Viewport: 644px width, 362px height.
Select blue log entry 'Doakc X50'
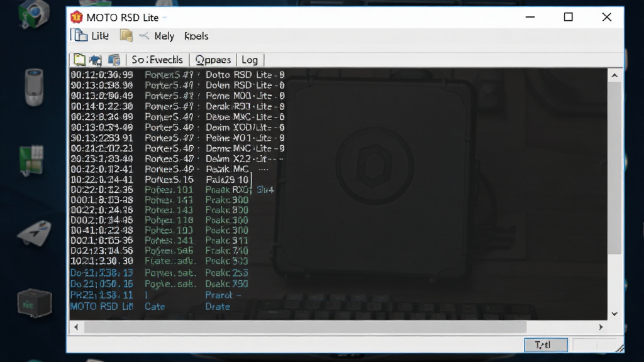[x=159, y=284]
